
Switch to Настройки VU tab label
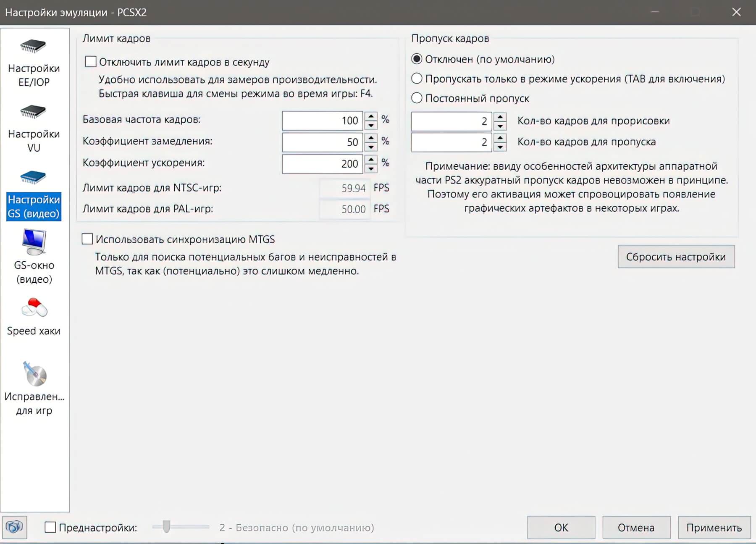point(34,141)
